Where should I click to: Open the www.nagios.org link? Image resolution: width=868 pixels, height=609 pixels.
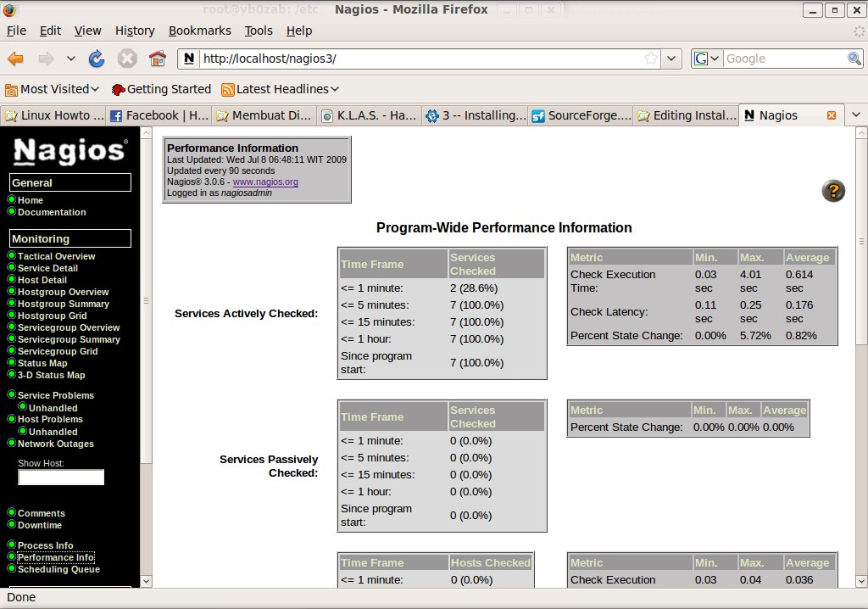pos(264,182)
